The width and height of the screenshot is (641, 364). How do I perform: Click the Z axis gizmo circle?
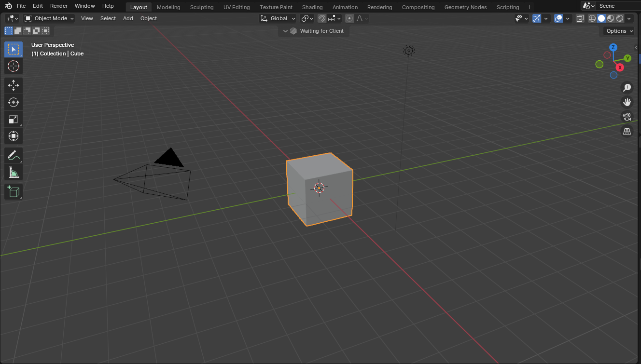pyautogui.click(x=613, y=47)
